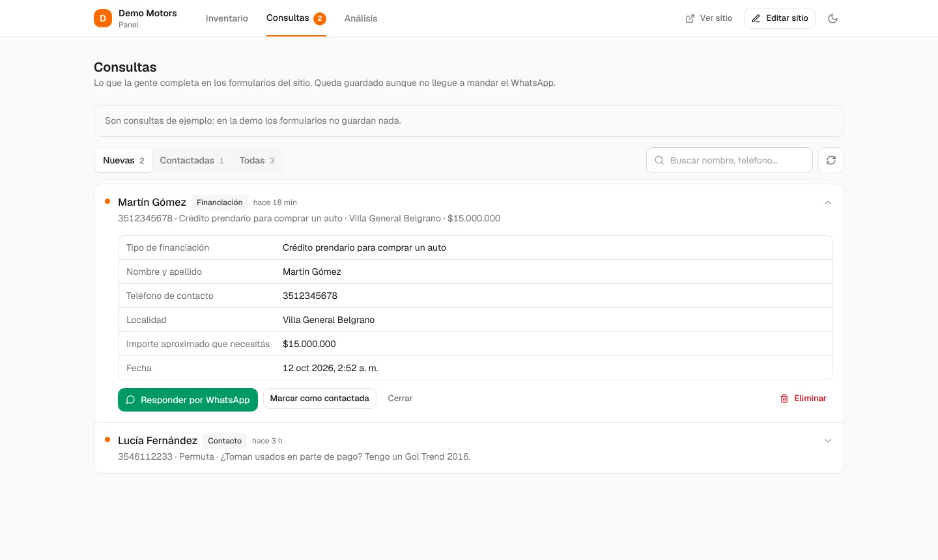The width and height of the screenshot is (938, 560).
Task: Click the external link icon beside Ver sitio
Action: [x=690, y=18]
